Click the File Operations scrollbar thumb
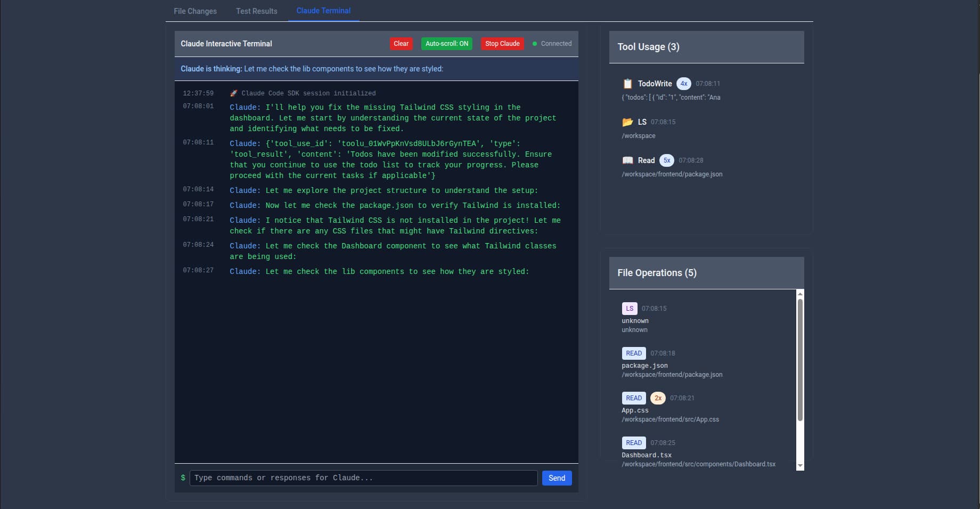 point(800,360)
